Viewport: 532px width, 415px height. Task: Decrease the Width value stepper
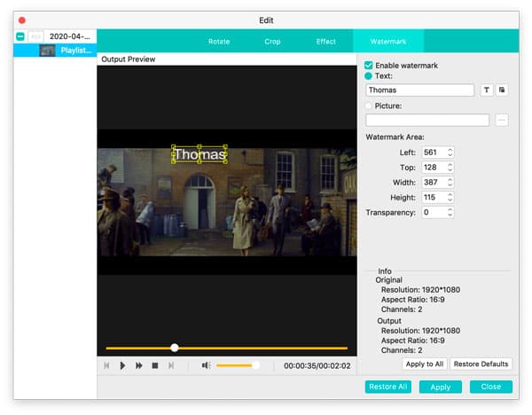point(450,185)
